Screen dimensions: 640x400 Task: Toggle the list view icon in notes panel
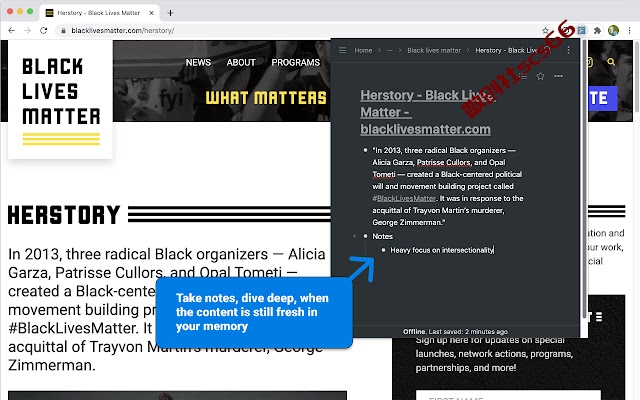pyautogui.click(x=522, y=76)
